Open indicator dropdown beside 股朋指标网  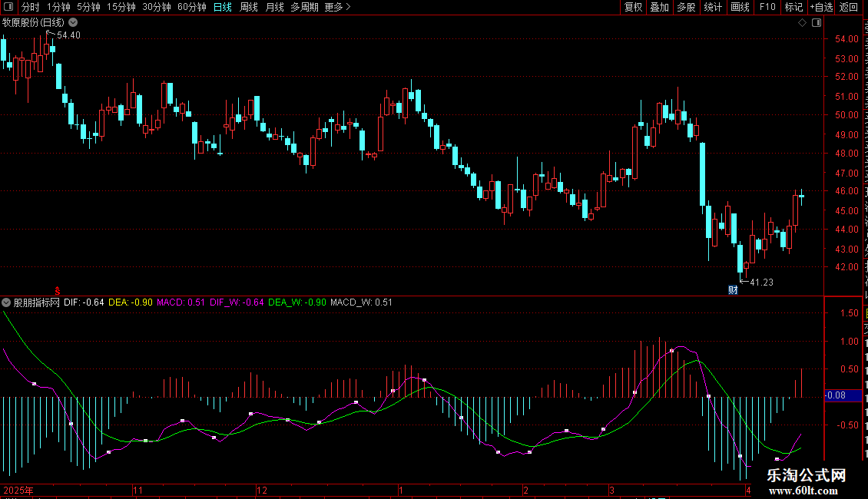pos(6,302)
